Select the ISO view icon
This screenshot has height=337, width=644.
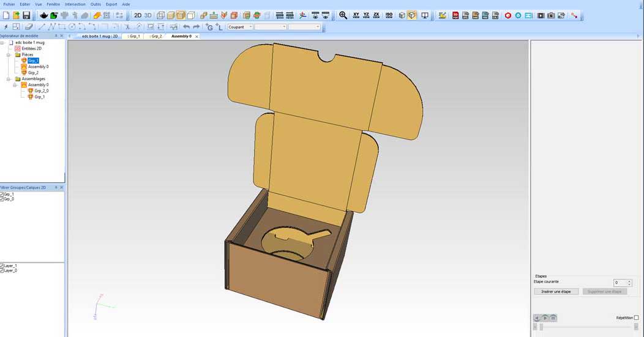click(x=389, y=15)
